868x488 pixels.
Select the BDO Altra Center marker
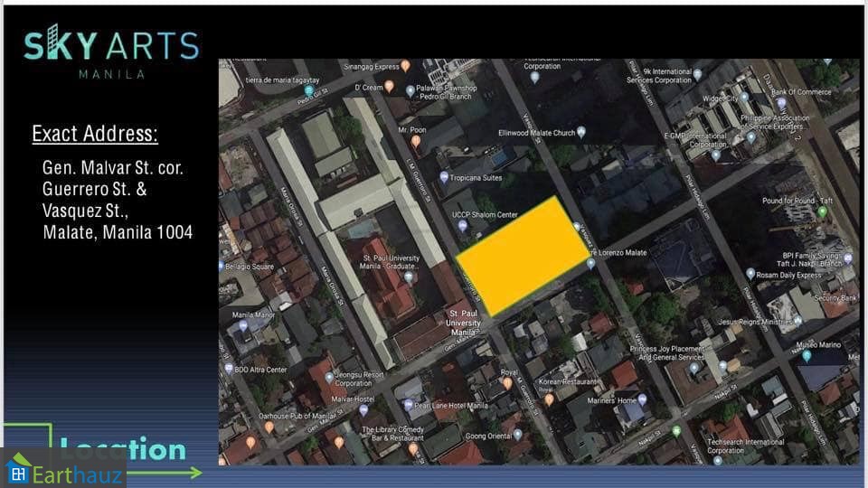pos(229,369)
